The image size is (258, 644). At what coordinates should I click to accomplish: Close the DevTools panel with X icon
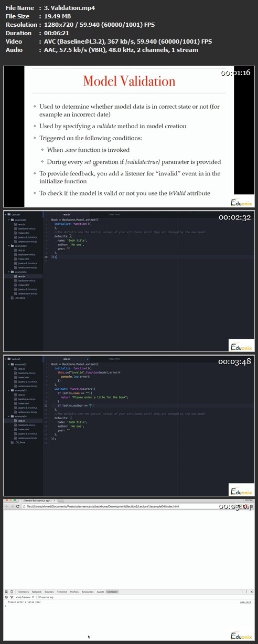[x=252, y=591]
